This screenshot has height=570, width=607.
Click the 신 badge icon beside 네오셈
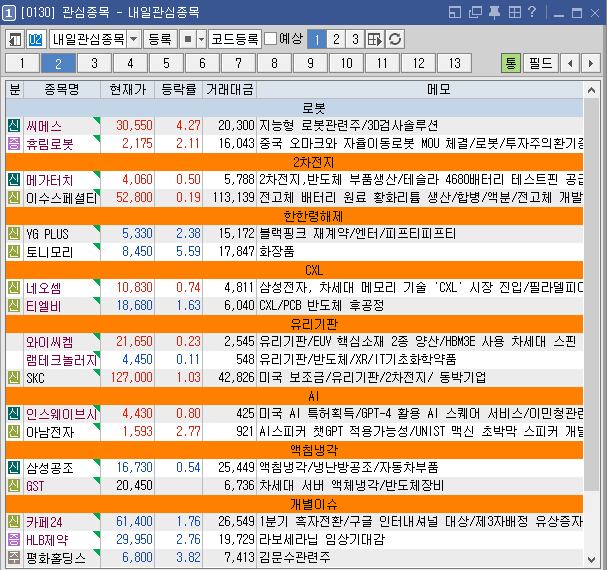(14, 288)
